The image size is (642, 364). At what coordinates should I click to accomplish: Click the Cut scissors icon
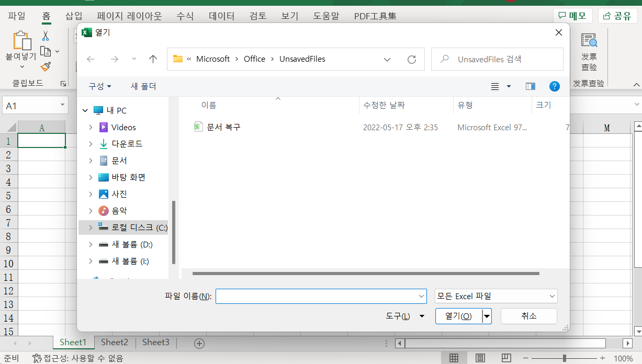[x=46, y=36]
